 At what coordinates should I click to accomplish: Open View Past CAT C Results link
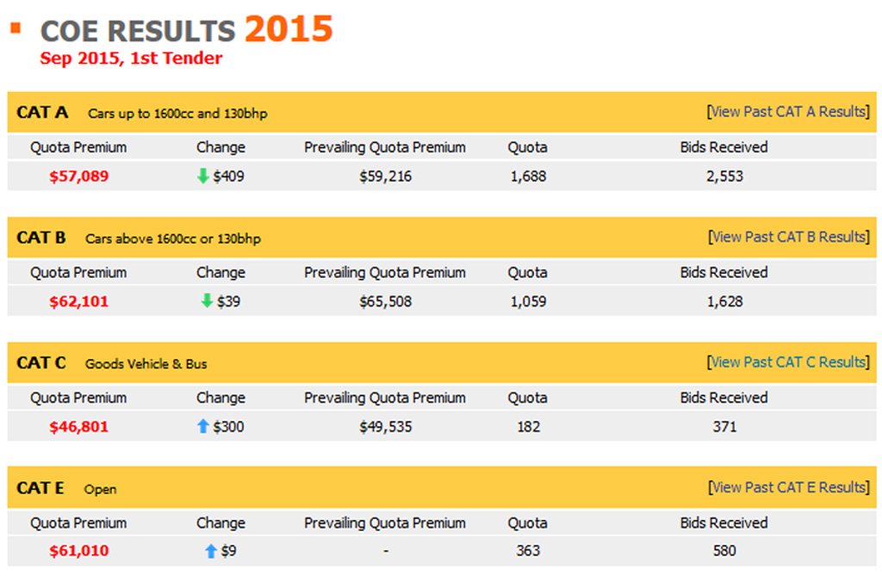point(788,362)
